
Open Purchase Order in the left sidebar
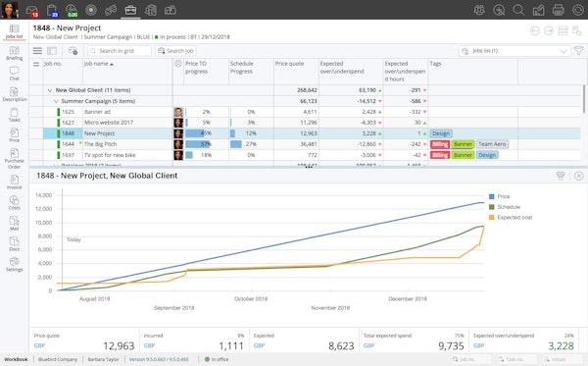pos(15,159)
